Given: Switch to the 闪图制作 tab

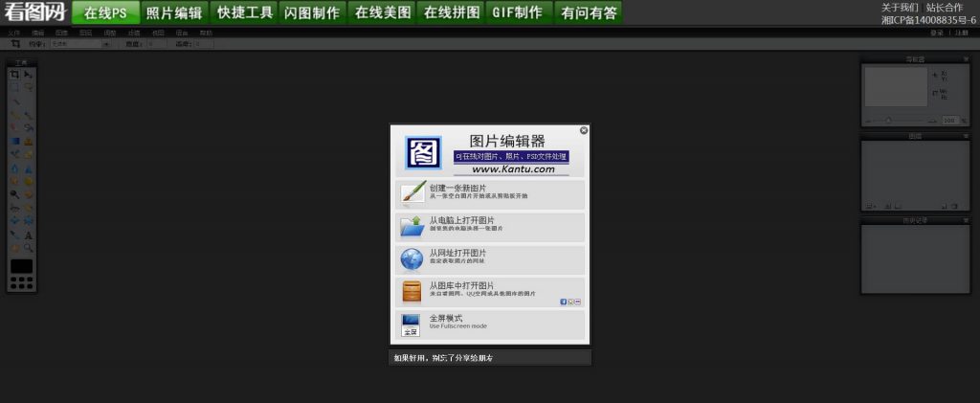Looking at the screenshot, I should 312,12.
